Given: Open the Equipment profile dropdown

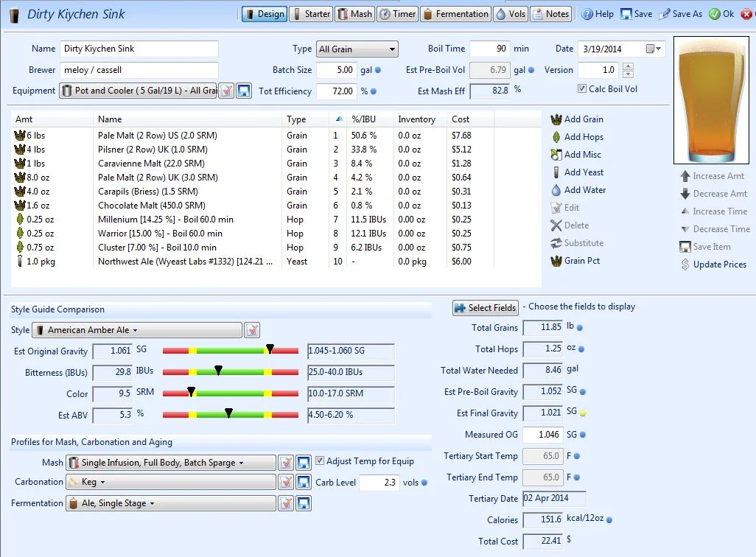Looking at the screenshot, I should coord(139,91).
